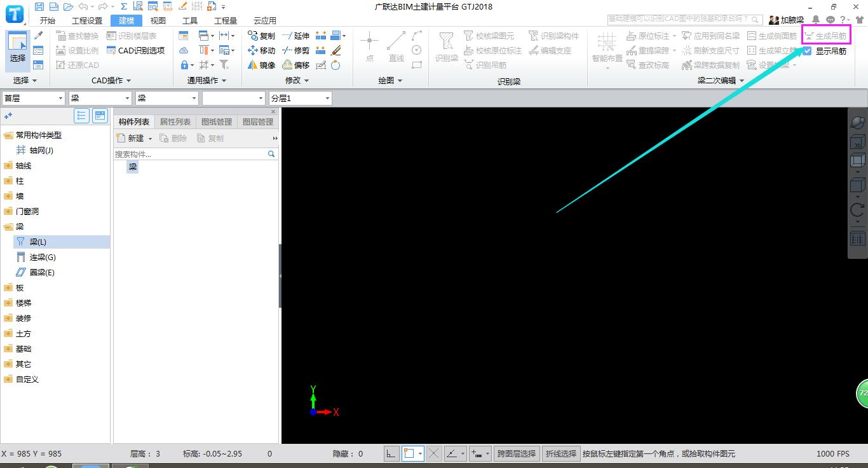Click the 镜像 mirror tool

point(261,65)
